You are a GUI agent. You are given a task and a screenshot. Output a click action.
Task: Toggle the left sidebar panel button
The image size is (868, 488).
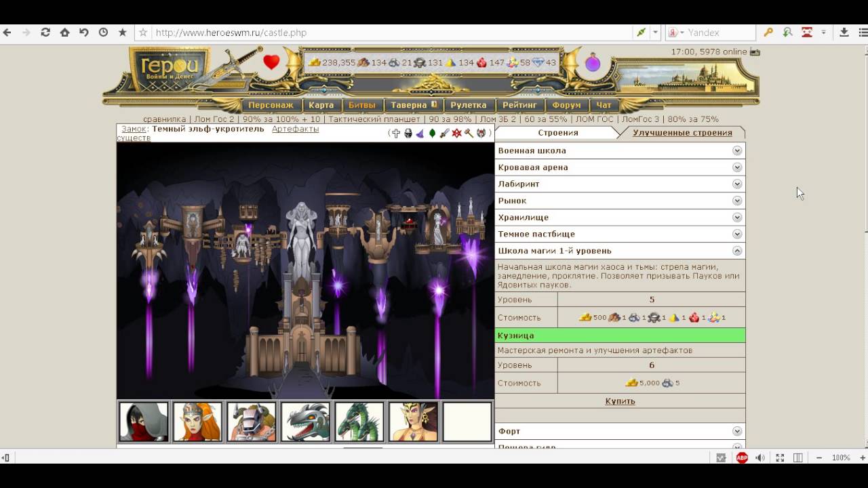coord(5,457)
